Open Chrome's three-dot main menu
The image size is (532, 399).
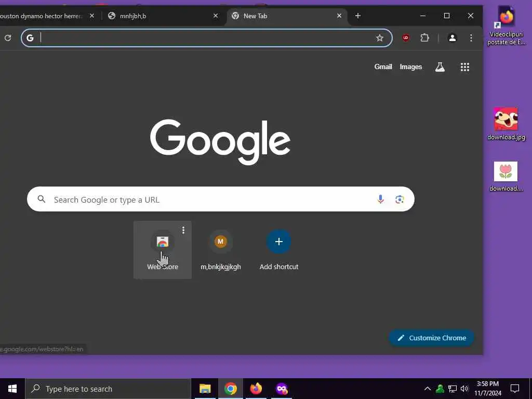coord(471,38)
